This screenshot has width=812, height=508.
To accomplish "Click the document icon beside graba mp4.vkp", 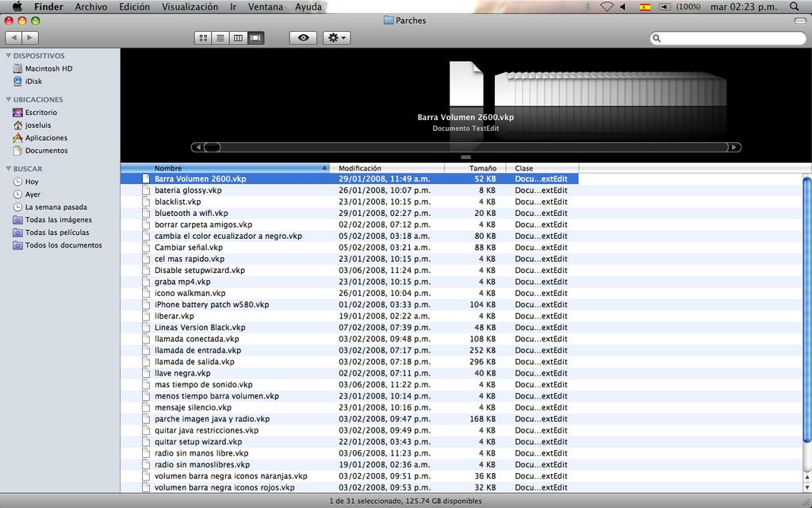I will [x=146, y=282].
